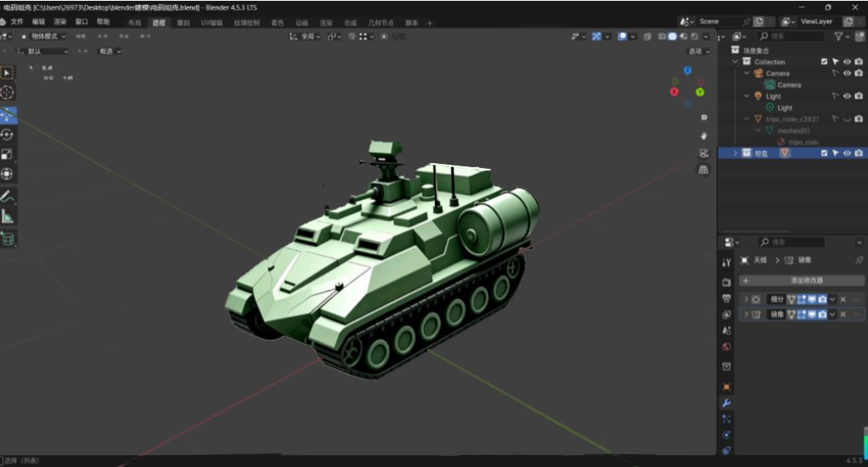
Task: Open the Tool properties tab
Action: 727,263
